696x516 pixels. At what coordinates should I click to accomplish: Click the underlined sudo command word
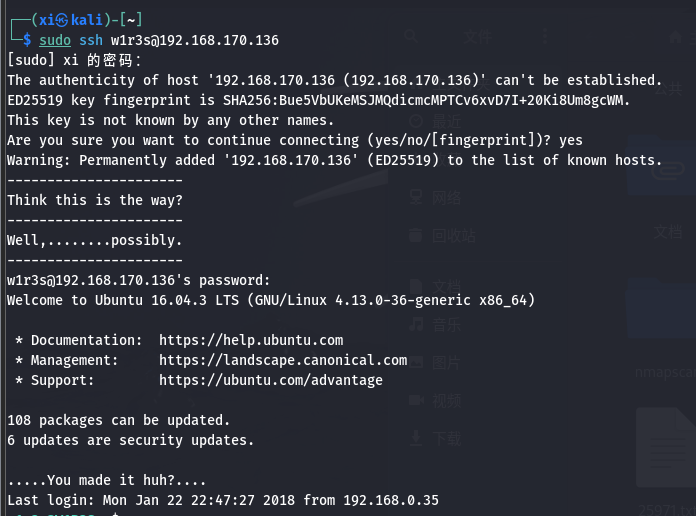click(x=55, y=40)
